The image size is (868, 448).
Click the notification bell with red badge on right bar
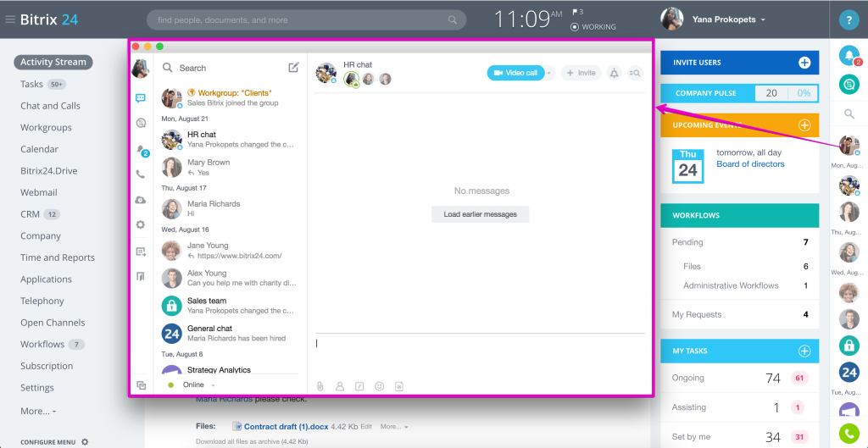(849, 54)
